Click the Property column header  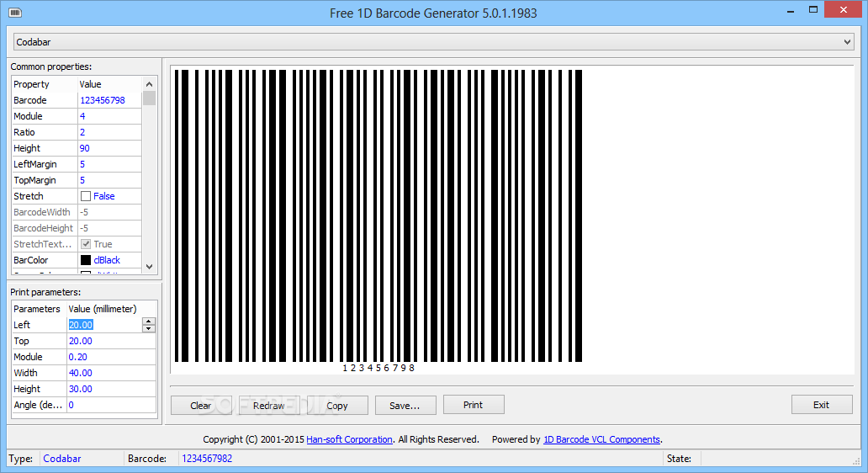coord(45,84)
